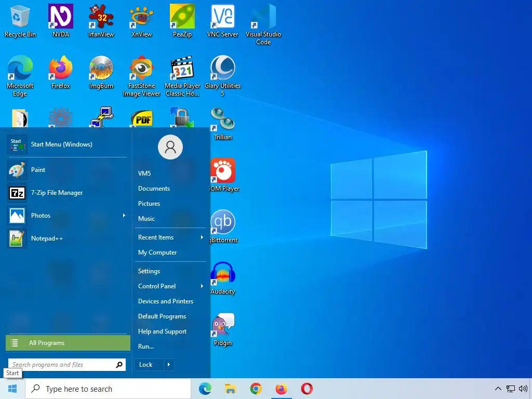
Task: Expand the Photos submenu arrow
Action: 124,216
